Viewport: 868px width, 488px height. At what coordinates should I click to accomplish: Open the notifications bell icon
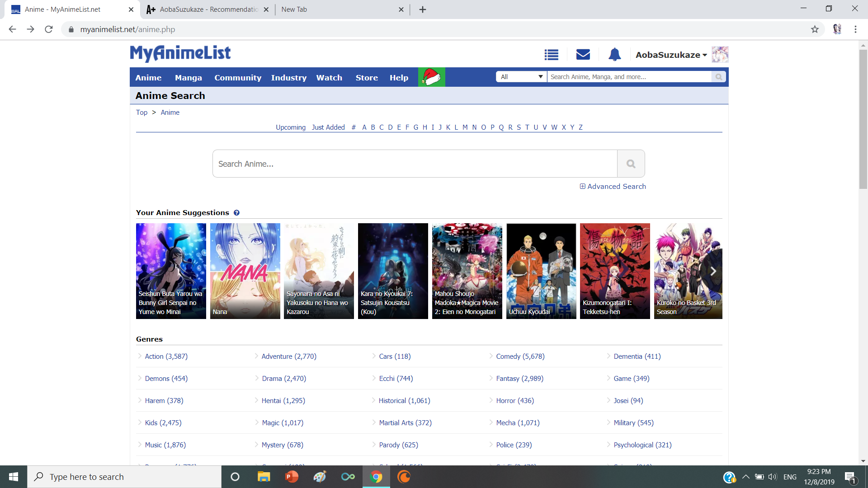click(614, 55)
